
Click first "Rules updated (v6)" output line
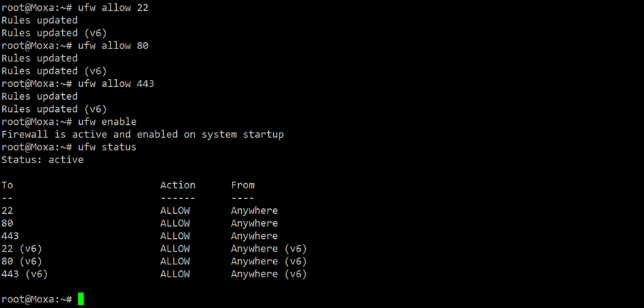[x=54, y=33]
